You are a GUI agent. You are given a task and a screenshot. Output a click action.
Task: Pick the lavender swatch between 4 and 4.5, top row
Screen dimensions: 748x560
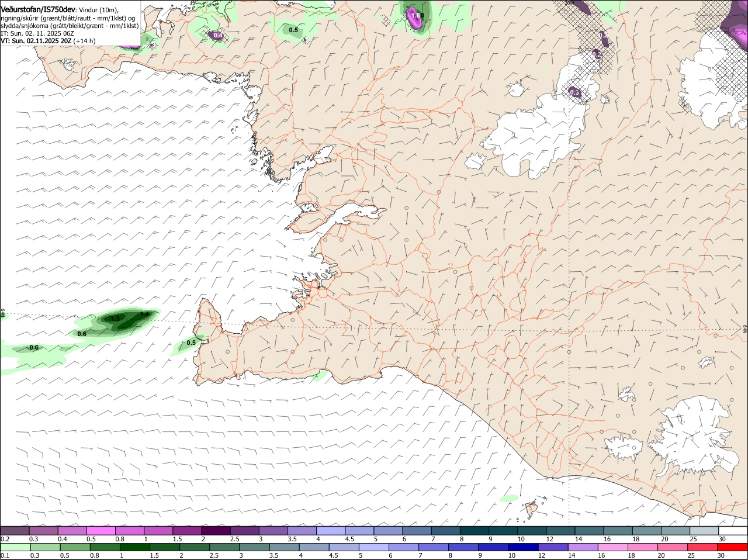click(x=331, y=530)
